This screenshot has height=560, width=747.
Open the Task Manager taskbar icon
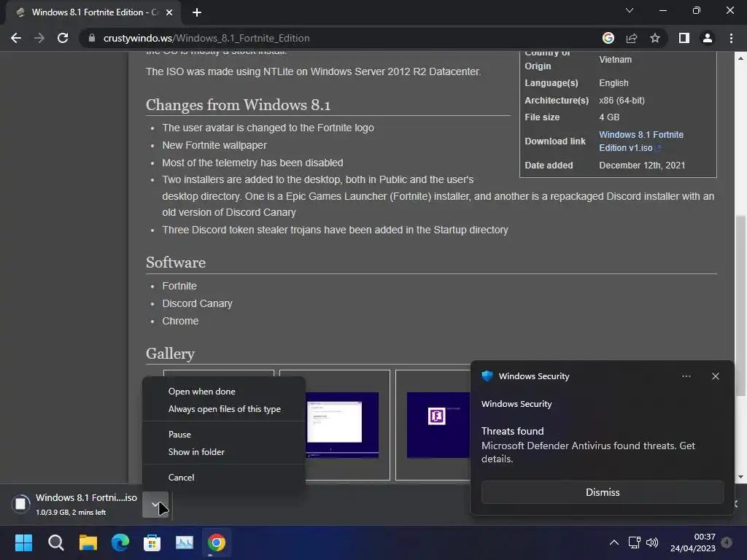coord(185,542)
